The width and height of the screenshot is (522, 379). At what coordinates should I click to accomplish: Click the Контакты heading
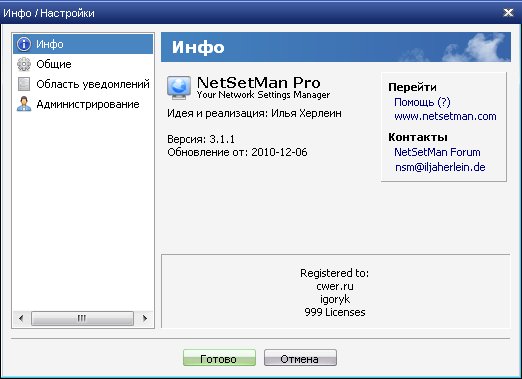418,137
